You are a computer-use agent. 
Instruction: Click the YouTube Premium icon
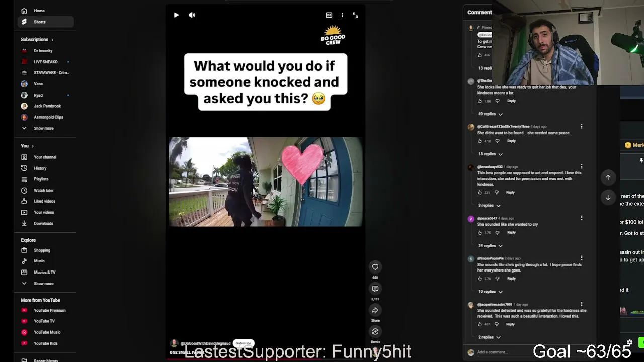tap(24, 310)
